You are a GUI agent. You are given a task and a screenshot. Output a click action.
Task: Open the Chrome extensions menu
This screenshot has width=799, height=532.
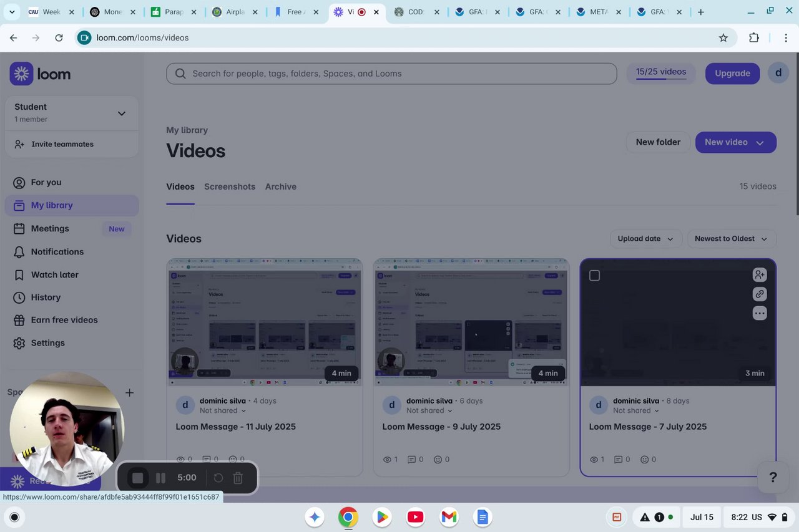coord(754,37)
